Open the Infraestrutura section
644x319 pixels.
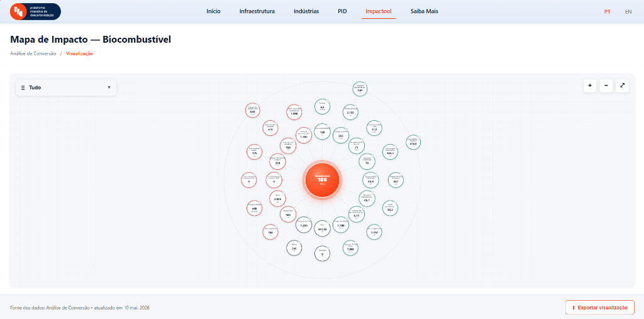pyautogui.click(x=257, y=11)
